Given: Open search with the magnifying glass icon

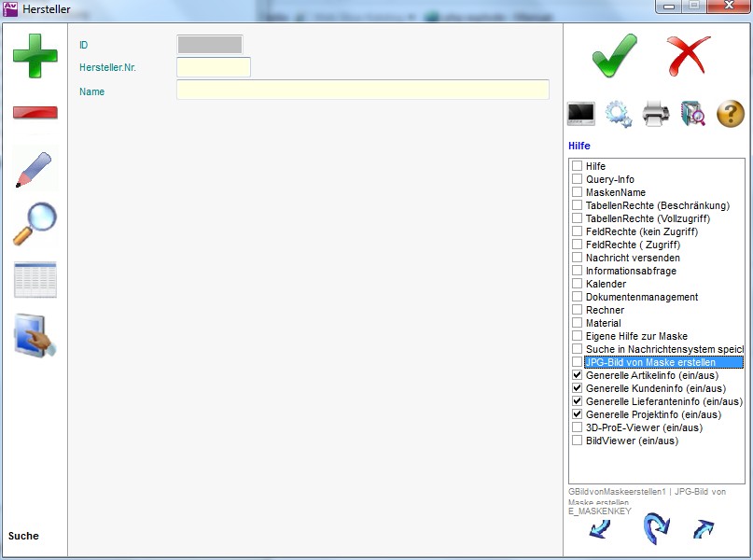Looking at the screenshot, I should coord(35,224).
